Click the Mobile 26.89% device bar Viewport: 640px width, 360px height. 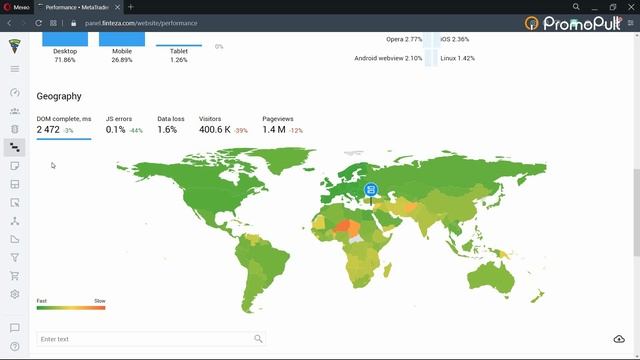(x=122, y=39)
